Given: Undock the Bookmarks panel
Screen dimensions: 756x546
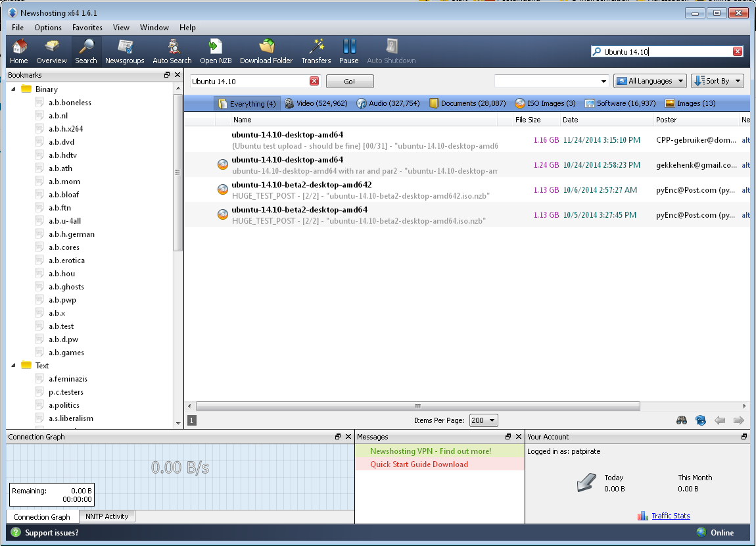Looking at the screenshot, I should coord(167,75).
